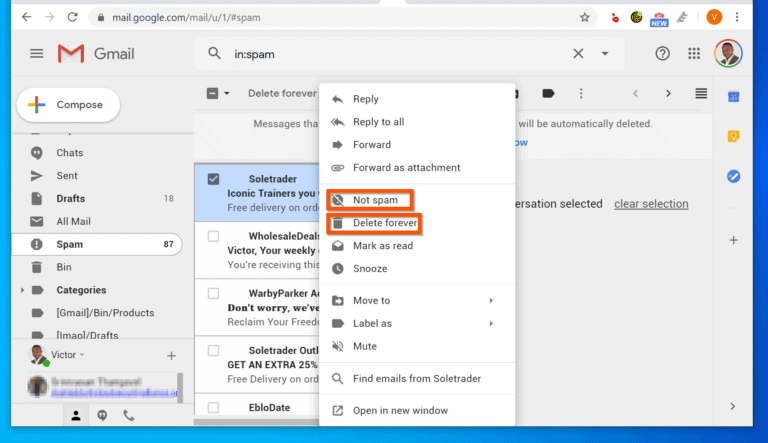
Task: Click the Labels tag icon in toolbar
Action: [548, 93]
